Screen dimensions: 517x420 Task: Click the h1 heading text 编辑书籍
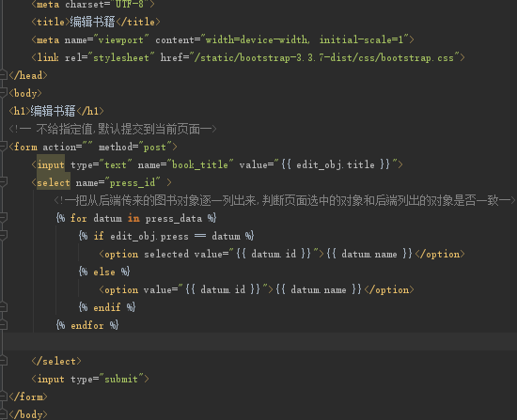(x=53, y=111)
